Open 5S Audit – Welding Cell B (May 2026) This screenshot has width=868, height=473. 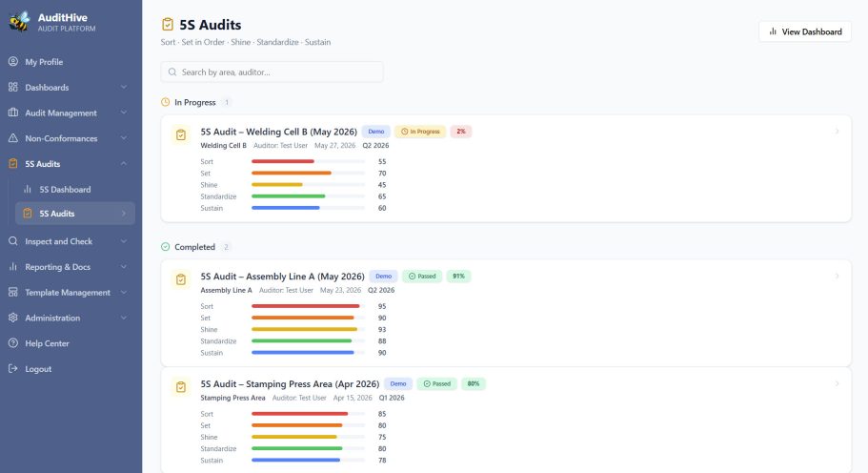278,132
